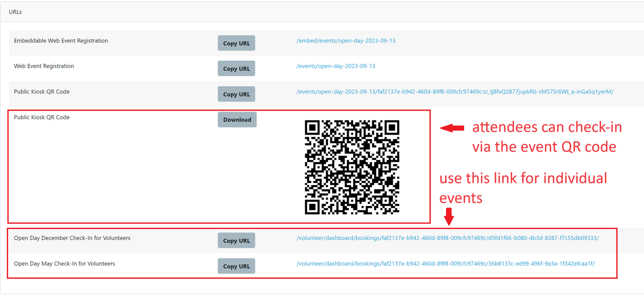Screen dimensions: 644x295
Task: Click the Public Kiosk QR Code label beside Download
Action: 42,117
